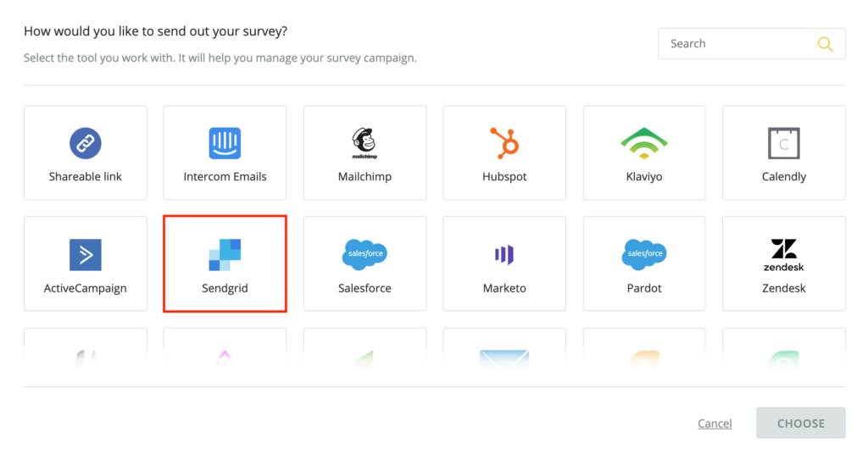
Task: Select the Shareable link icon
Action: [86, 143]
